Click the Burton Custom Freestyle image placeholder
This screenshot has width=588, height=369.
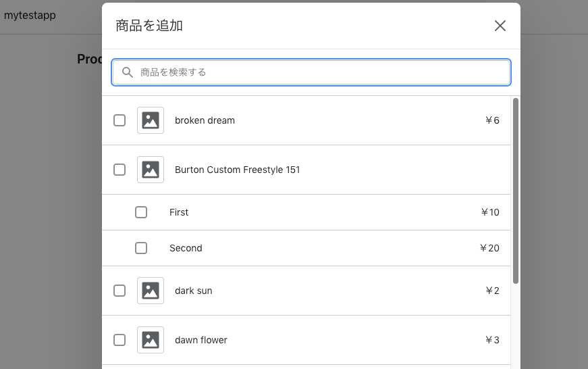(151, 170)
